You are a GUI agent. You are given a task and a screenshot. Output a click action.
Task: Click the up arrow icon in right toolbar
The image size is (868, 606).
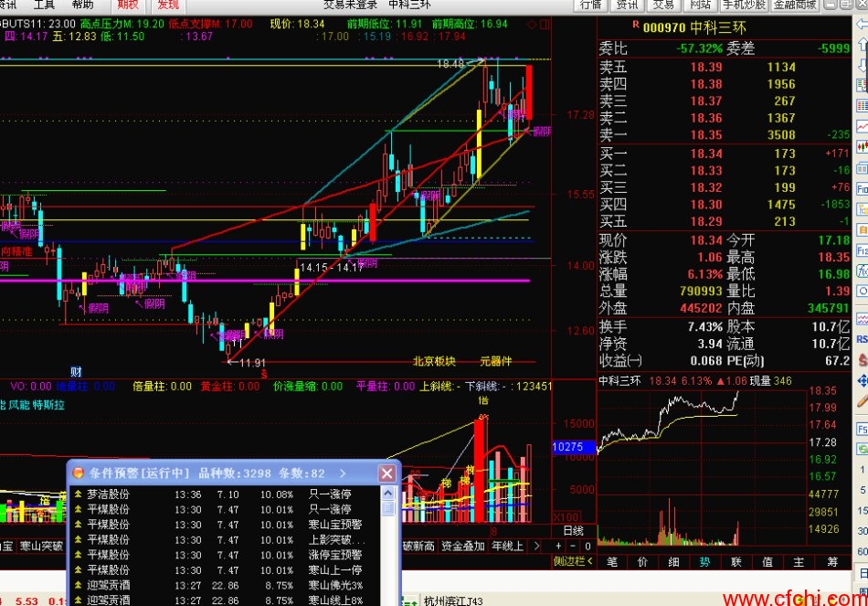tap(862, 45)
